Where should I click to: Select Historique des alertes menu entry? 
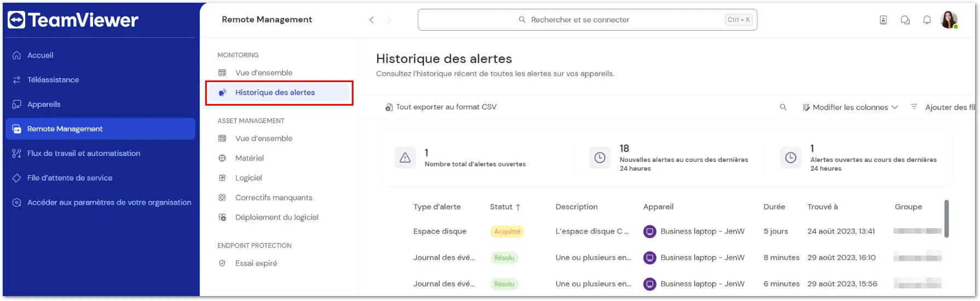[x=279, y=92]
